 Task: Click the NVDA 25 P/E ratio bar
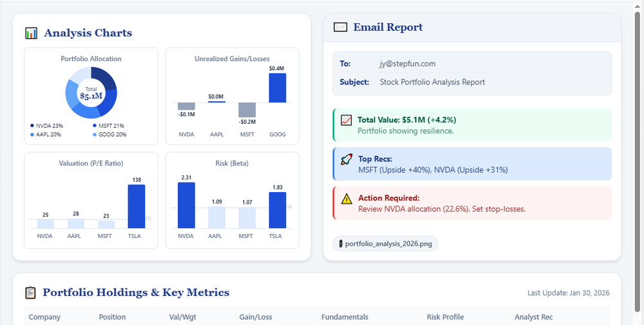(x=46, y=224)
